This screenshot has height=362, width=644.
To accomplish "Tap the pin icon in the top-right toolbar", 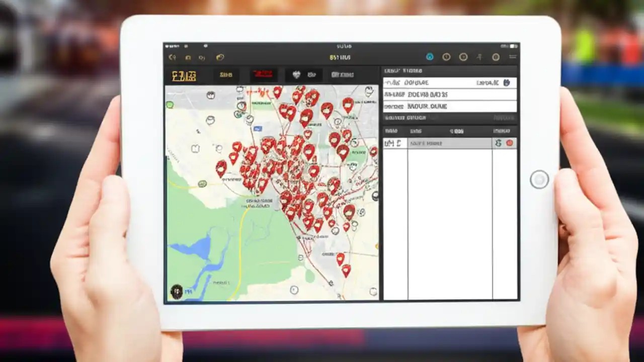I will tap(479, 57).
